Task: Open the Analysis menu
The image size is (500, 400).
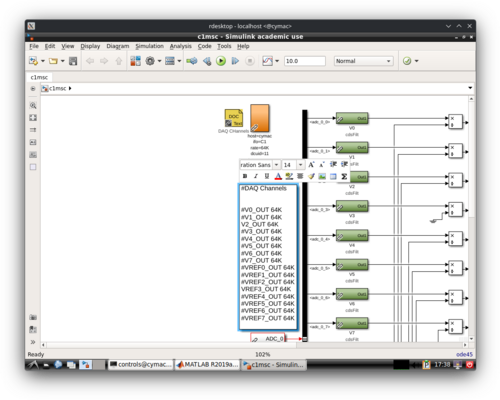Action: point(180,46)
